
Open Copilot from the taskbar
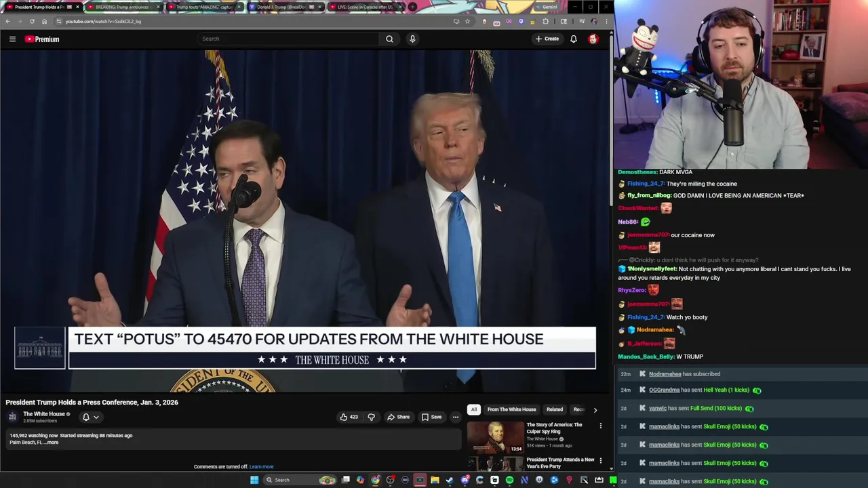click(x=360, y=480)
